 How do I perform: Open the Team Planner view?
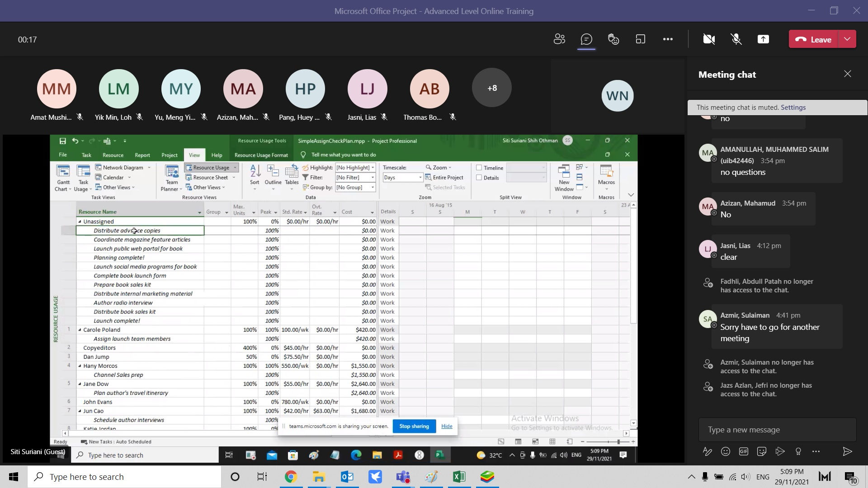[x=171, y=178]
